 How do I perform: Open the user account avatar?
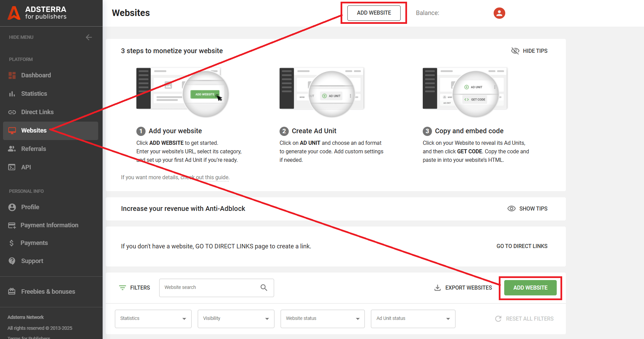click(499, 13)
